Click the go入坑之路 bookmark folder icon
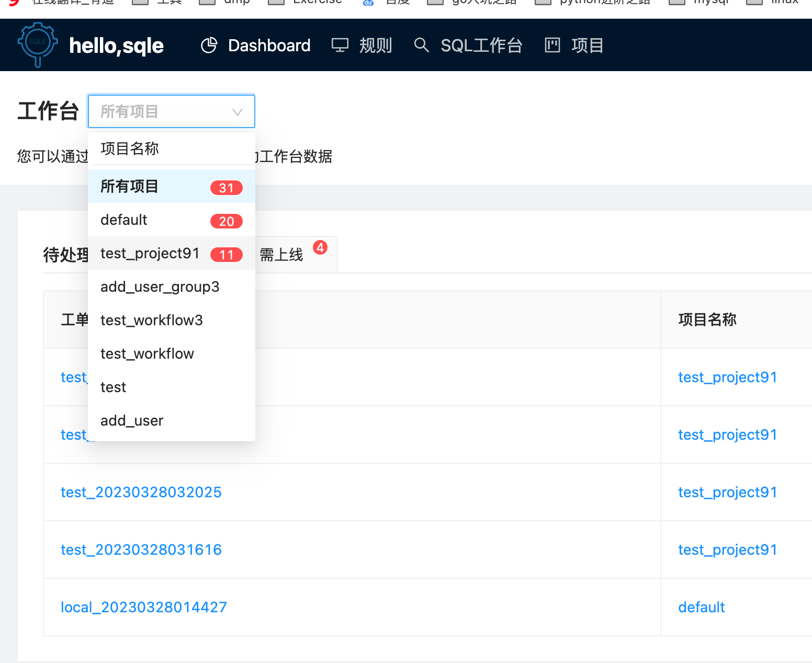The height and width of the screenshot is (663, 812). click(x=435, y=3)
